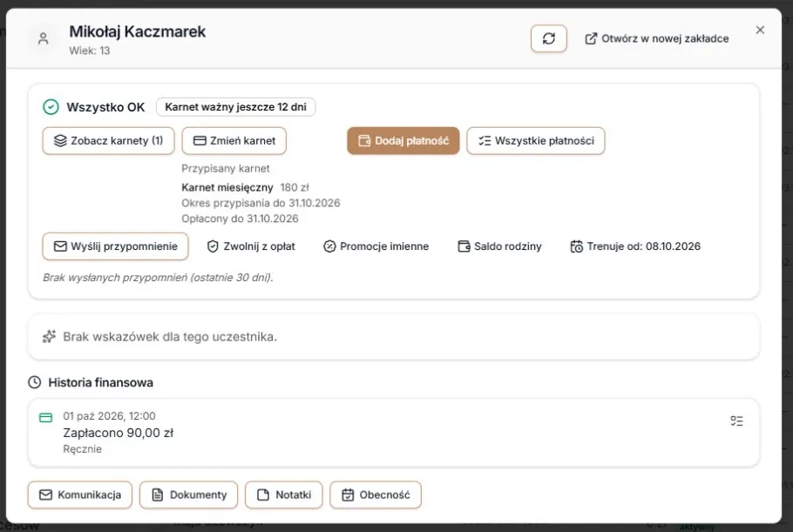Click '01 paź 2026, 12:00' timestamp
This screenshot has width=793, height=532.
[x=109, y=416]
